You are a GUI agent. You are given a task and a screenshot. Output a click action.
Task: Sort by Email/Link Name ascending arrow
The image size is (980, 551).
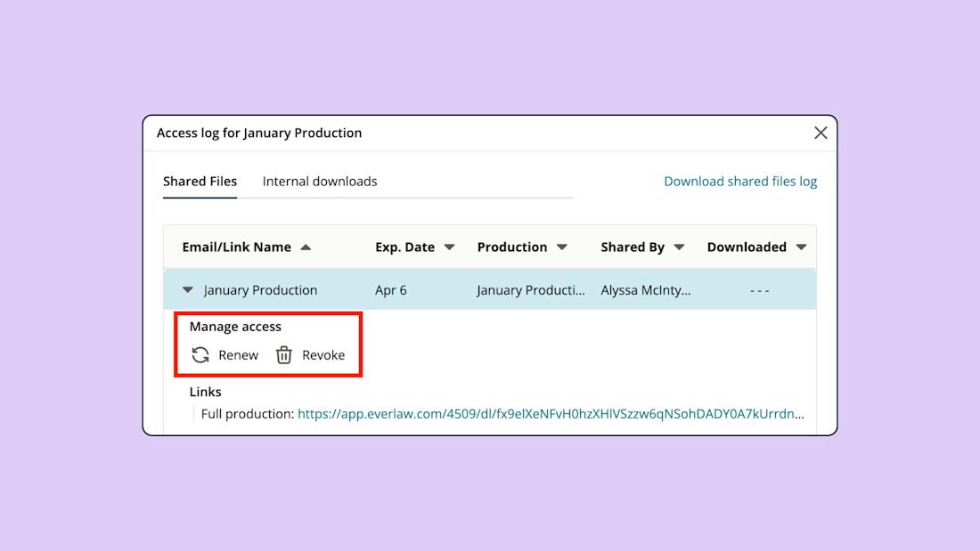[x=306, y=247]
